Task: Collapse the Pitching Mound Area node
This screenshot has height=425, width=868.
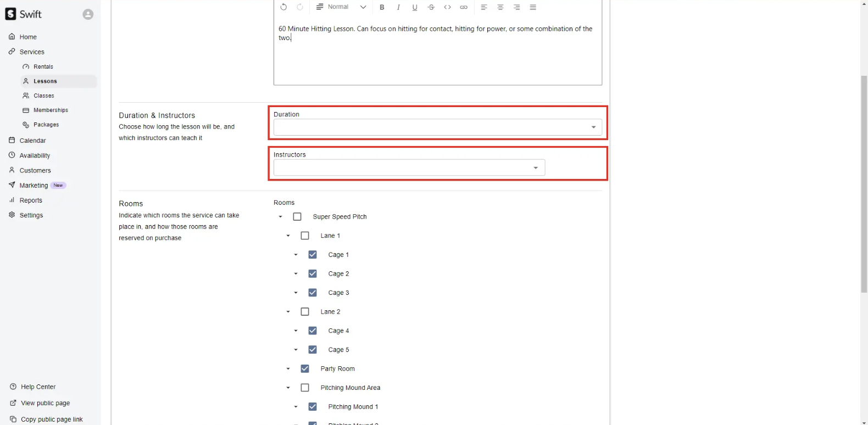Action: 288,388
